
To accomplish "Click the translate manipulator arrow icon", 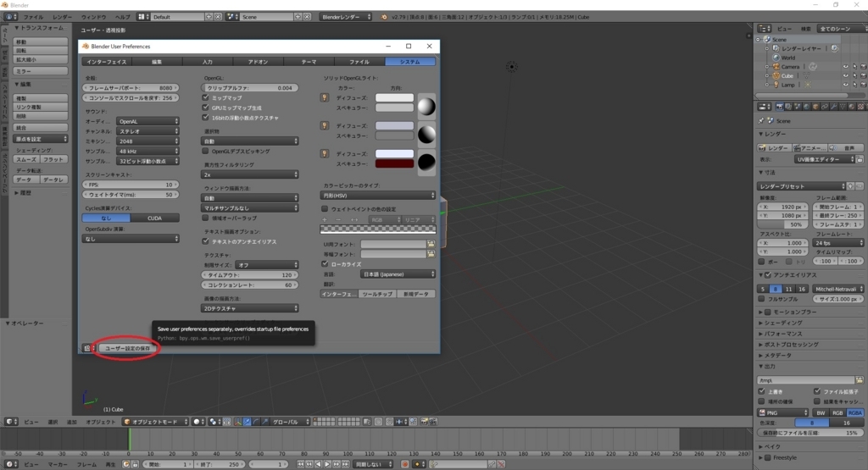I will pyautogui.click(x=247, y=422).
